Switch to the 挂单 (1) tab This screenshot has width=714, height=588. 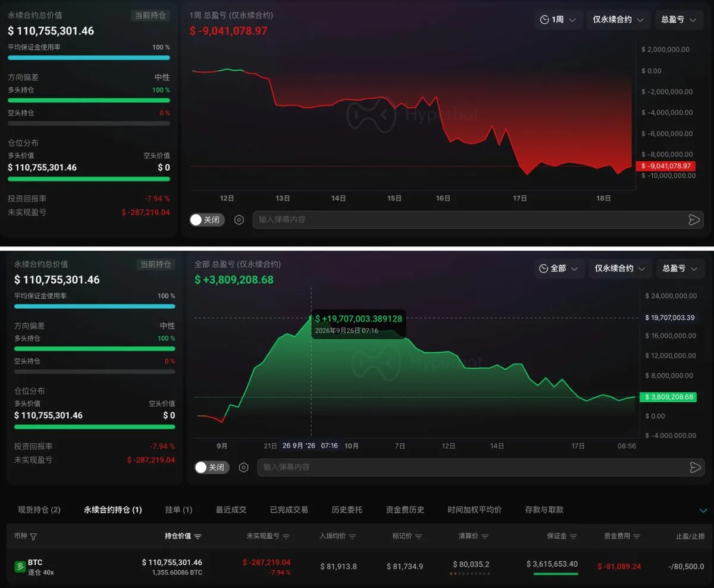pyautogui.click(x=178, y=509)
